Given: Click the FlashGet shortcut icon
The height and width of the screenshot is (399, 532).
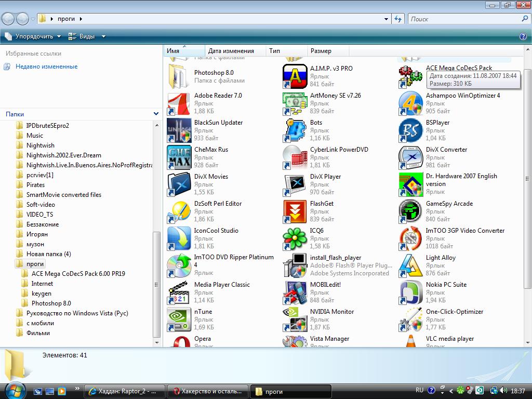Looking at the screenshot, I should pyautogui.click(x=295, y=212).
